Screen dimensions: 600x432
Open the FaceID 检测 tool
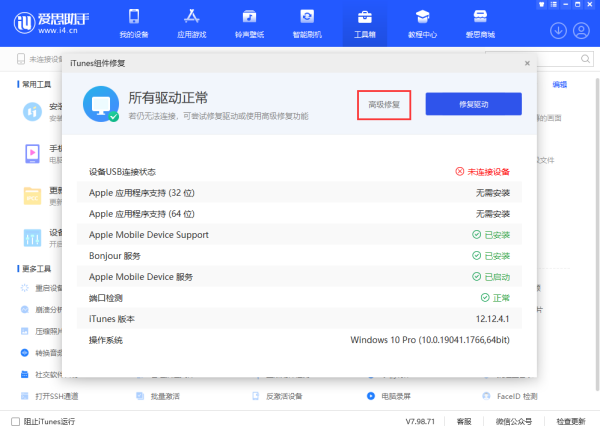point(516,397)
